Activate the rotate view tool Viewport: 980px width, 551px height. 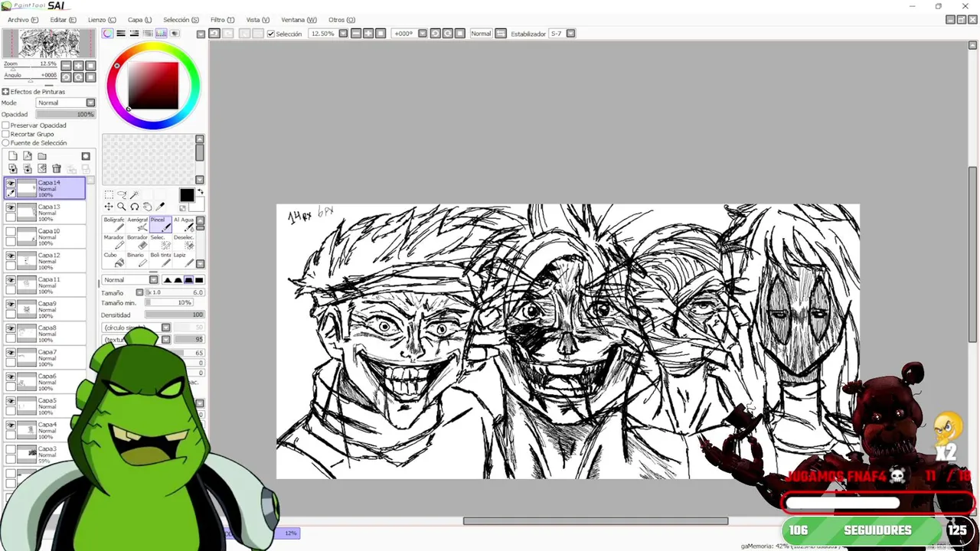tap(135, 207)
